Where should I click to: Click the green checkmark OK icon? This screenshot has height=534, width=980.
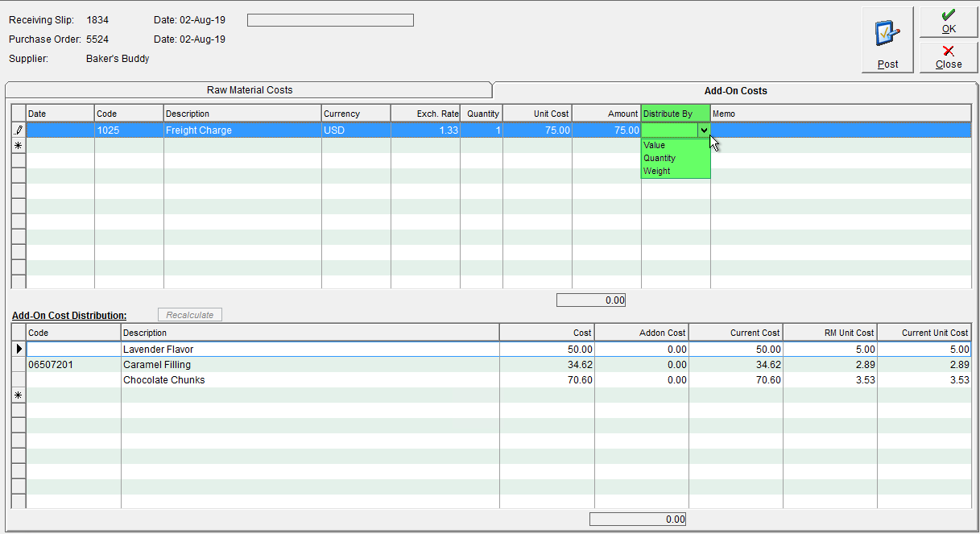(x=949, y=15)
